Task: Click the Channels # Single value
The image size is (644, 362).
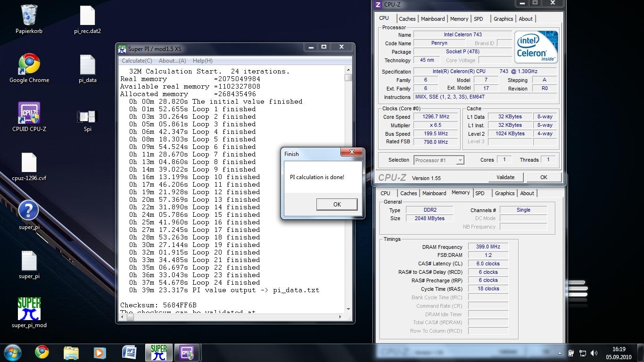Action: [x=523, y=210]
